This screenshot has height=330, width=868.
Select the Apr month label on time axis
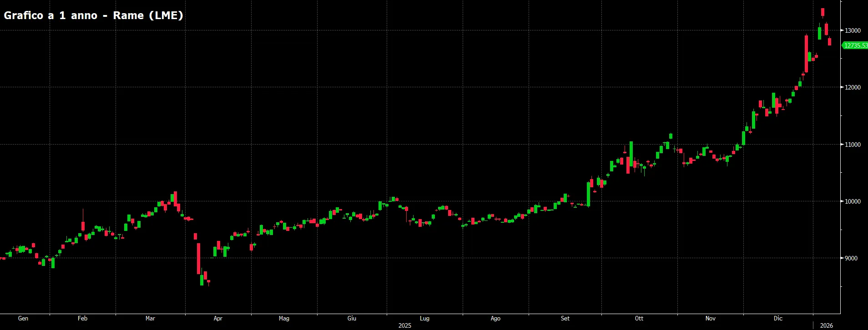pos(218,319)
